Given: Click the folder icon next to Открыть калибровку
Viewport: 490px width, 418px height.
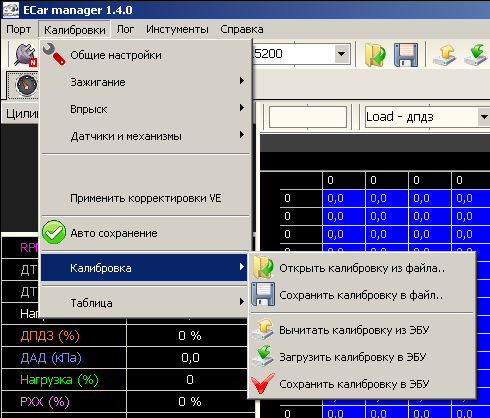Looking at the screenshot, I should 263,267.
